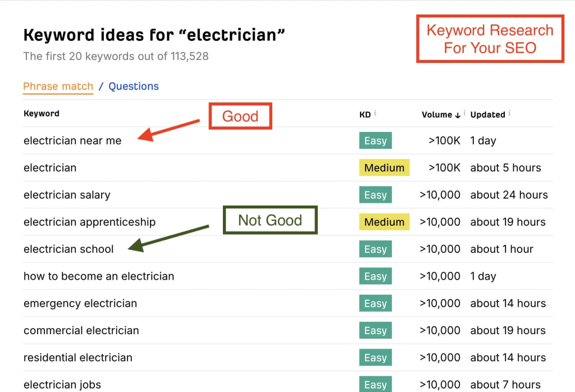Select the keyword "residential electrician"
This screenshot has height=392, width=575.
77,358
